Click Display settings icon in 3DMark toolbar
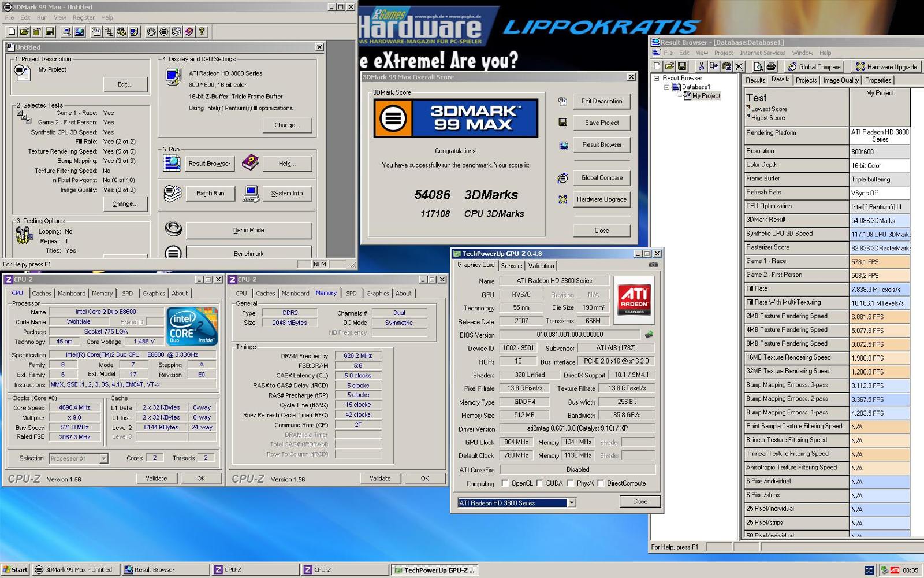Screen dimensions: 924x578 (x=134, y=32)
